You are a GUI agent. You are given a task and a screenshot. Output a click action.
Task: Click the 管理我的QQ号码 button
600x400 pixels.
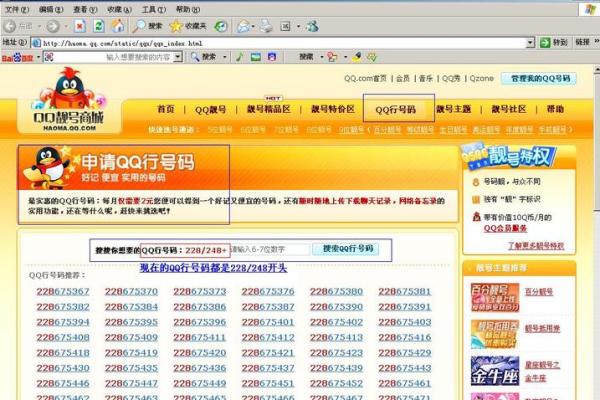(x=539, y=78)
